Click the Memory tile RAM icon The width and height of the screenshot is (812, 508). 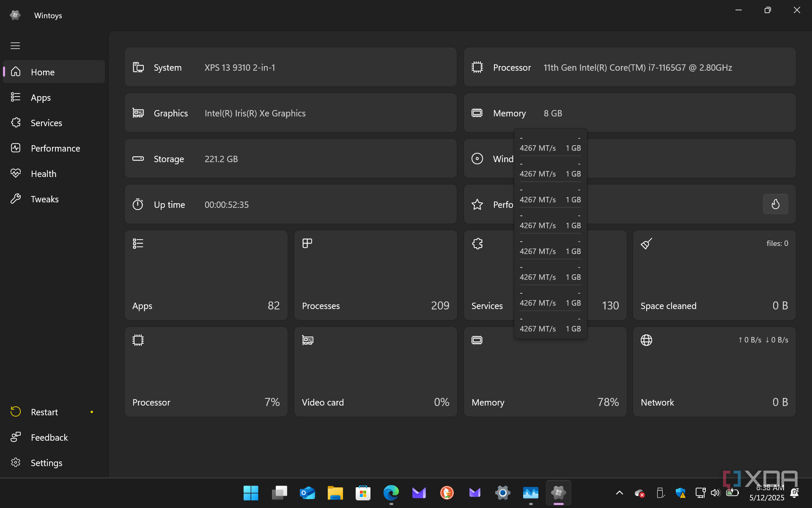pyautogui.click(x=477, y=340)
